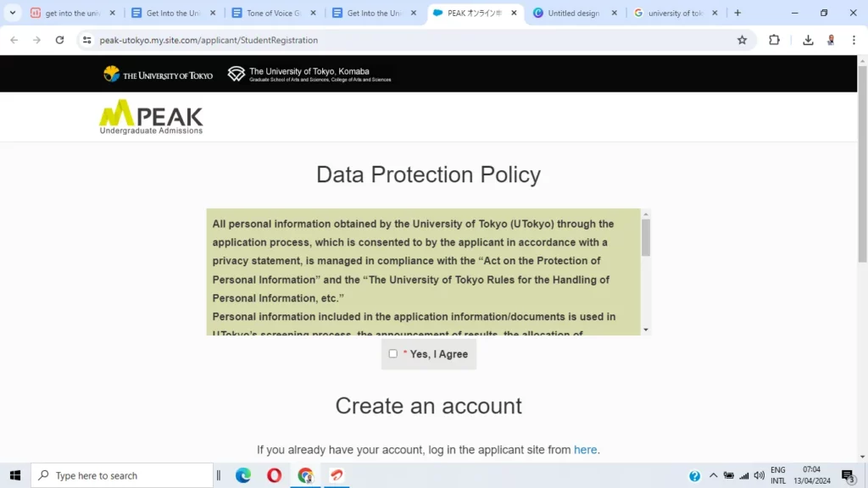The height and width of the screenshot is (488, 868).
Task: Click the Windows taskbar search box
Action: coord(122,475)
